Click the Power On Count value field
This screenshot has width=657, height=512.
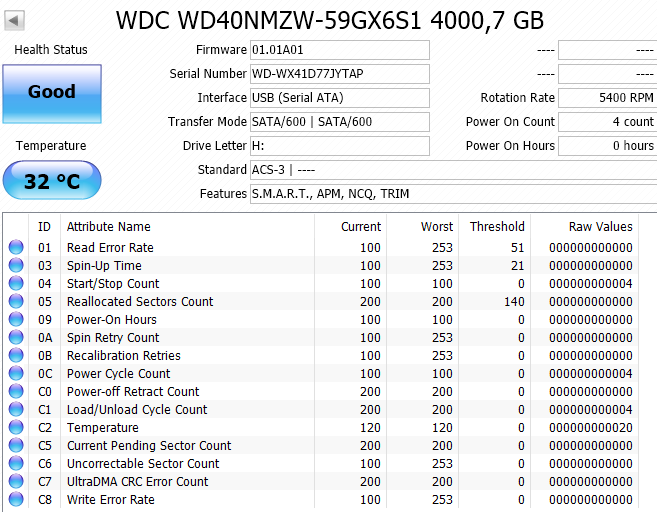click(x=607, y=122)
